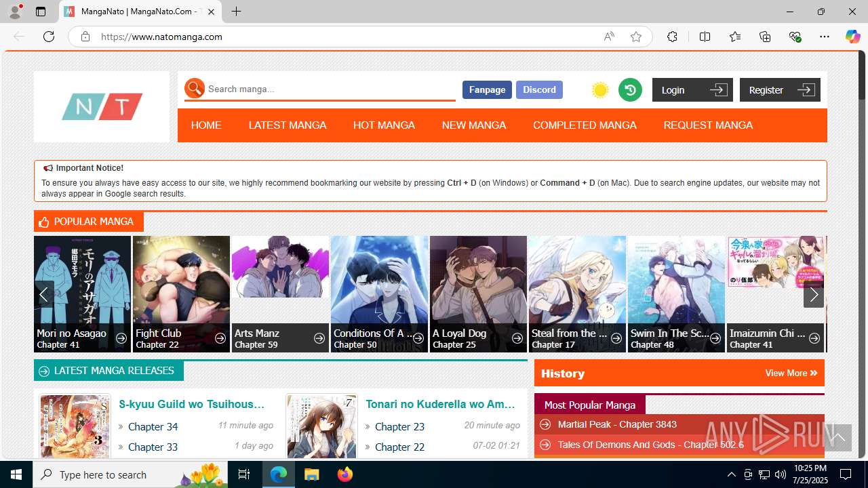
Task: Click arrow icon on Mori no Asagao
Action: coord(121,338)
